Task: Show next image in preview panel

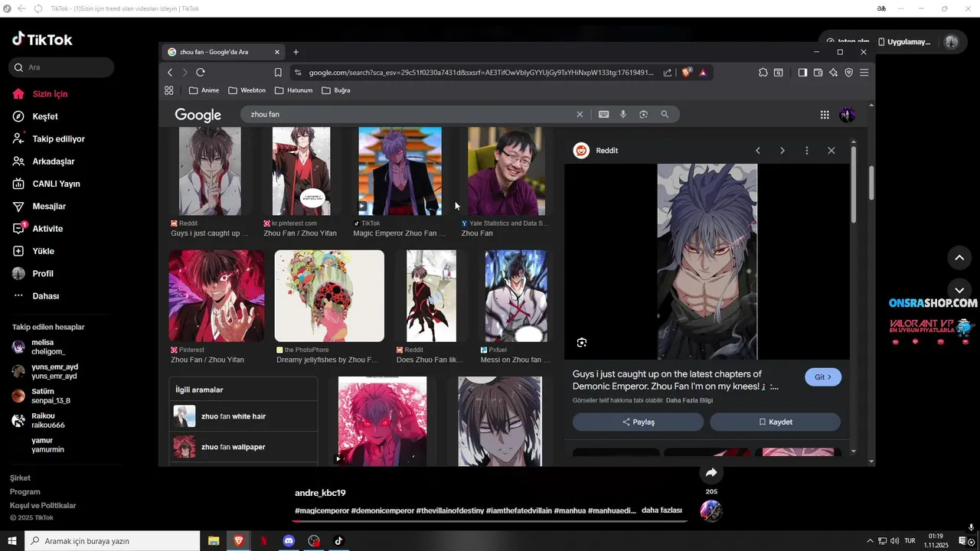Action: [x=782, y=151]
